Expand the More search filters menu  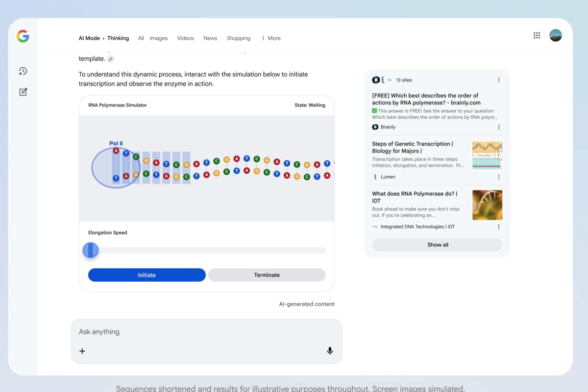pos(271,38)
